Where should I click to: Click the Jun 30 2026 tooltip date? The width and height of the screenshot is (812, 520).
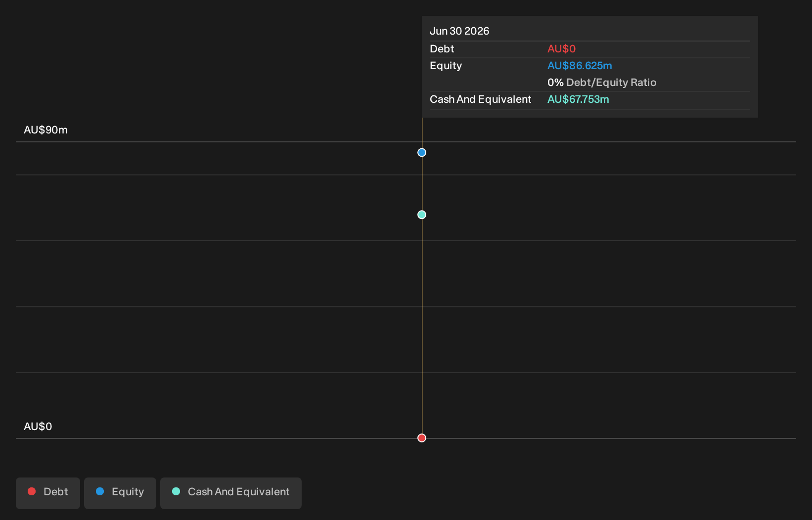tap(459, 31)
